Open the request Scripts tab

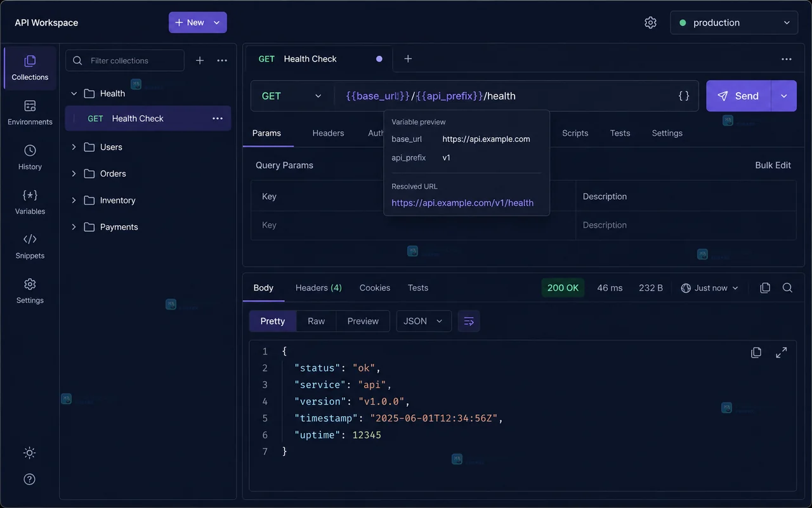click(575, 133)
